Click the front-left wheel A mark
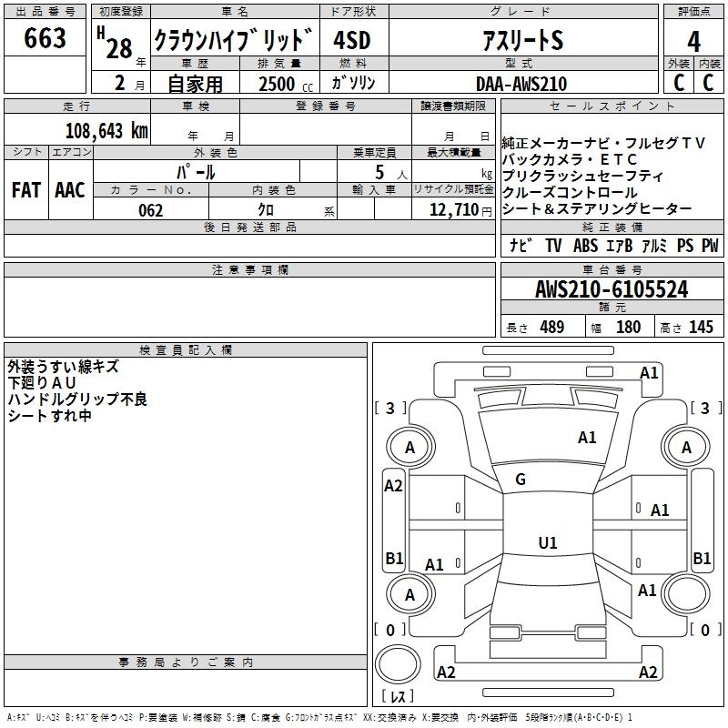 pos(410,448)
